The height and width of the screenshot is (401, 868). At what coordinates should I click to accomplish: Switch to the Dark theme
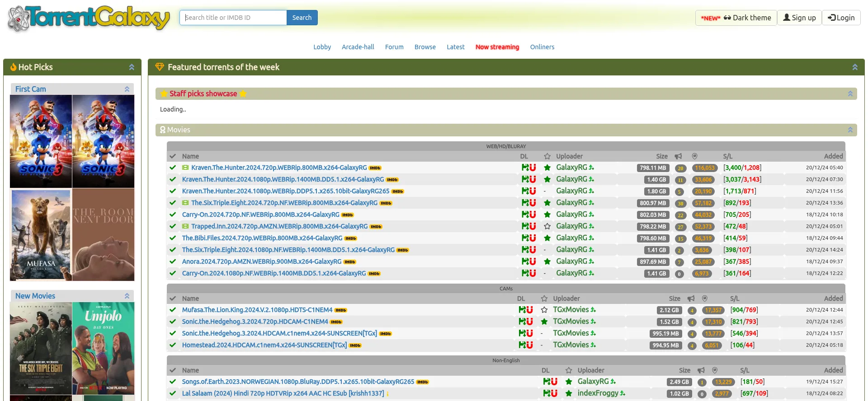[736, 18]
